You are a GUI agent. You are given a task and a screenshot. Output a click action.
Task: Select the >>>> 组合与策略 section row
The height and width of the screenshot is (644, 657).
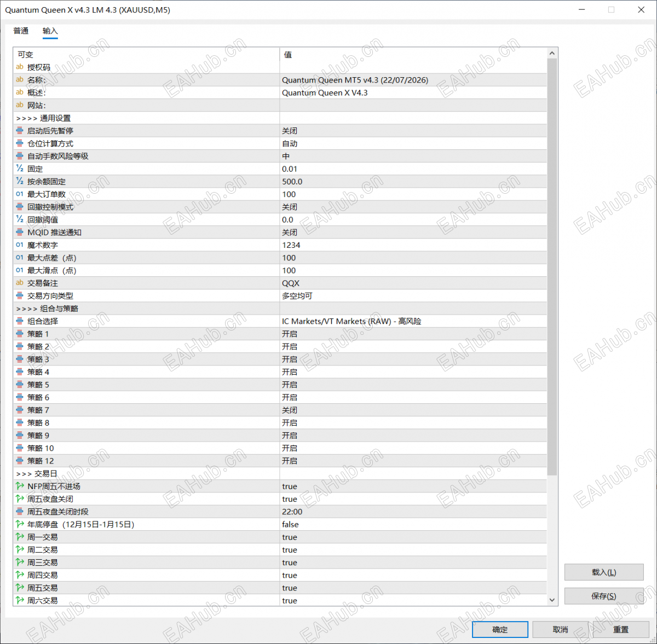(280, 308)
